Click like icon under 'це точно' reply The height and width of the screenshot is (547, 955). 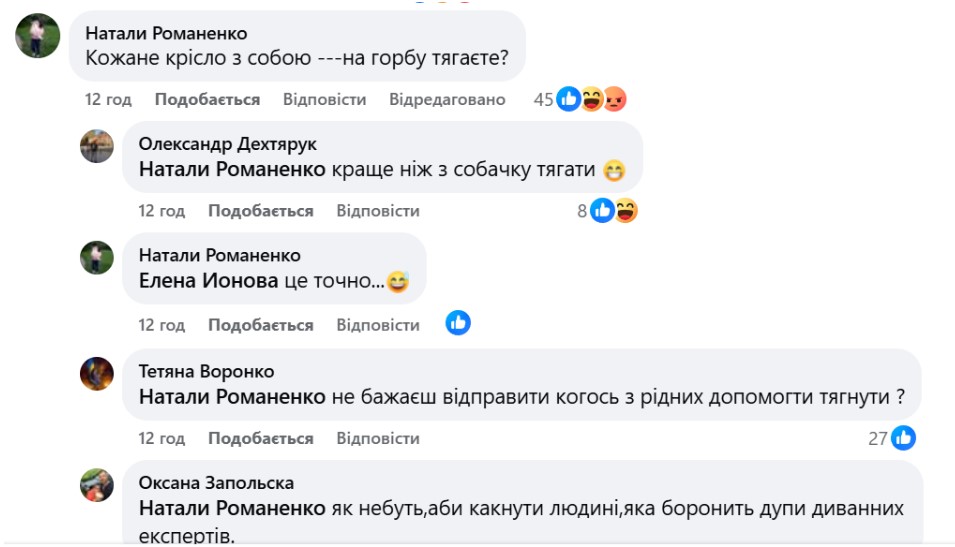point(458,323)
